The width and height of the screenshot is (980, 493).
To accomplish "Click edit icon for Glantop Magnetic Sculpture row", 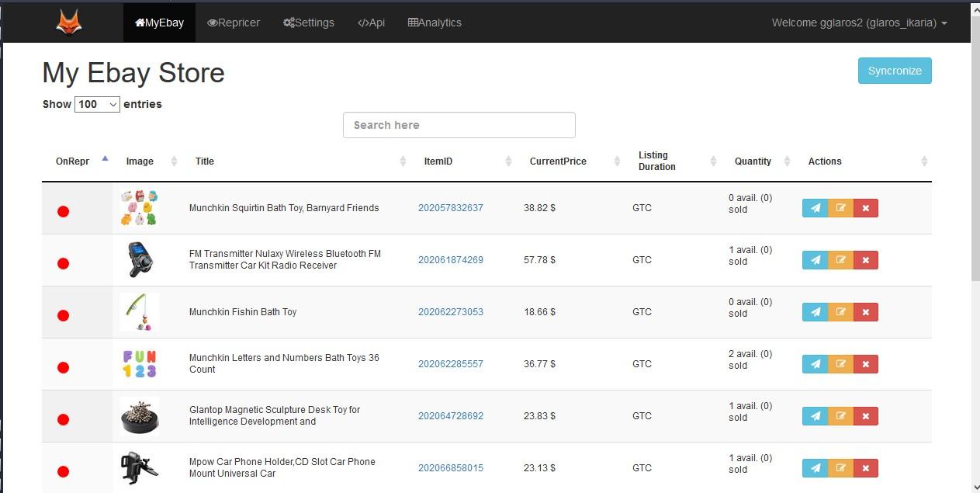I will pos(840,416).
